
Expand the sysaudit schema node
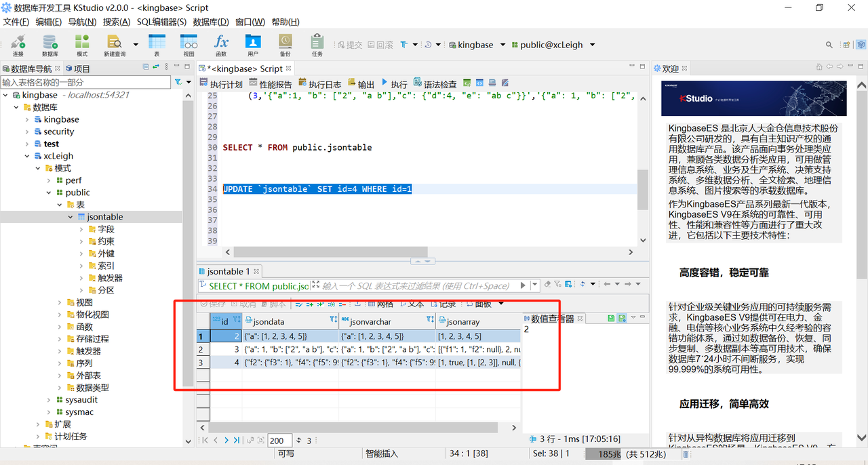50,400
